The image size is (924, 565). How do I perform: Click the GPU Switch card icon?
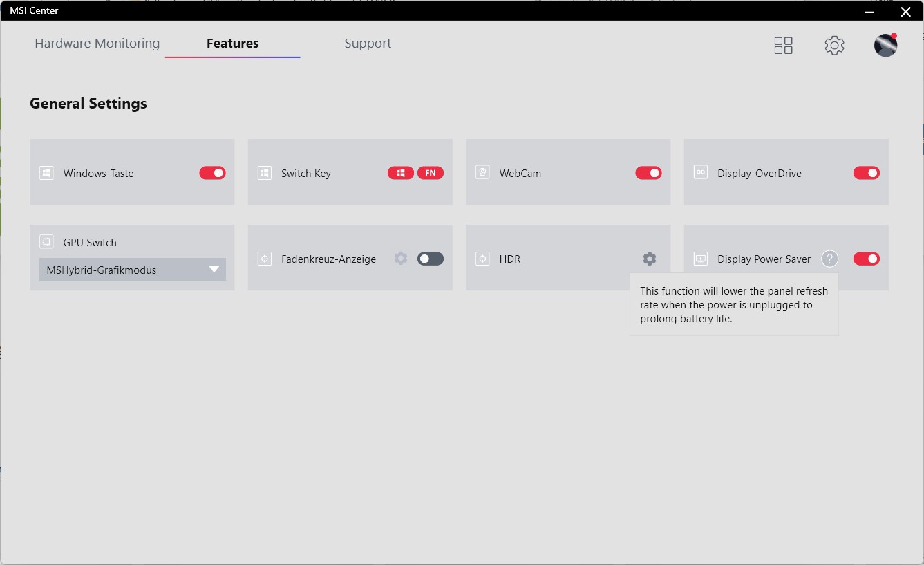point(46,242)
